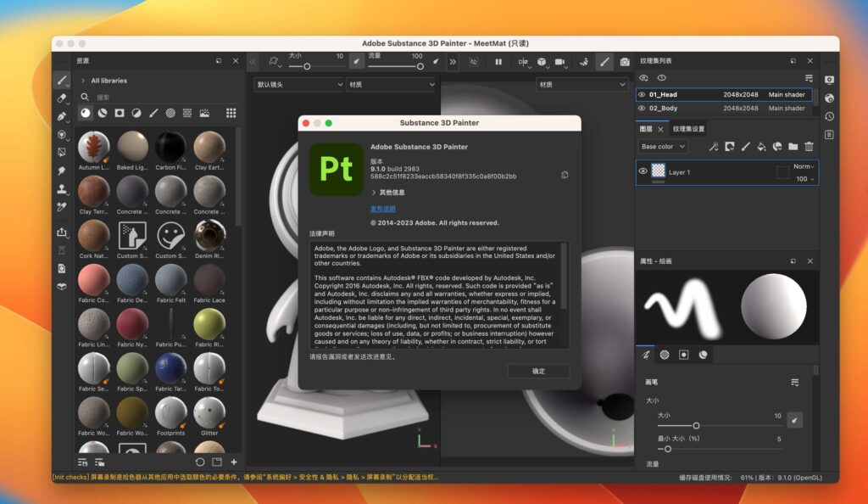Screen dimensions: 868x504
Task: Open the Base color channel dropdown
Action: 662,146
